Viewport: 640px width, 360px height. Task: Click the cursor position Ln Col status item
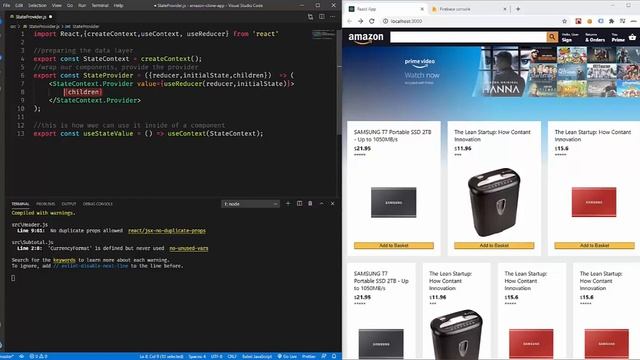pyautogui.click(x=161, y=356)
